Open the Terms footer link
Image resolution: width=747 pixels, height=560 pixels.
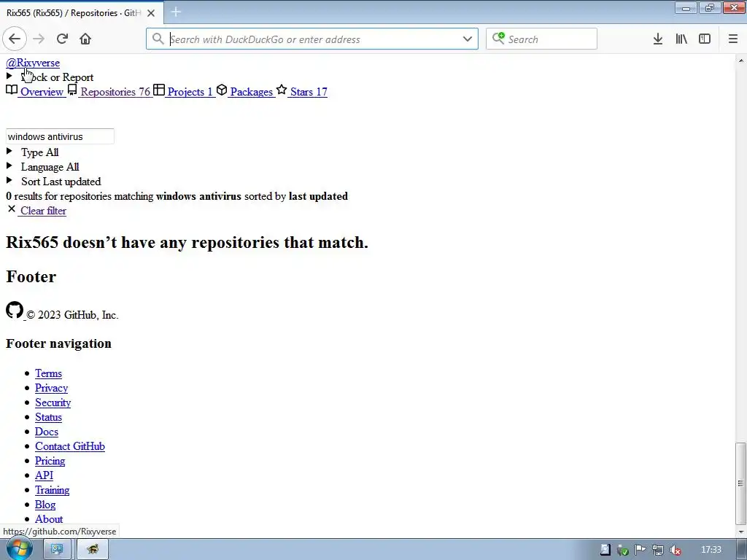[48, 373]
